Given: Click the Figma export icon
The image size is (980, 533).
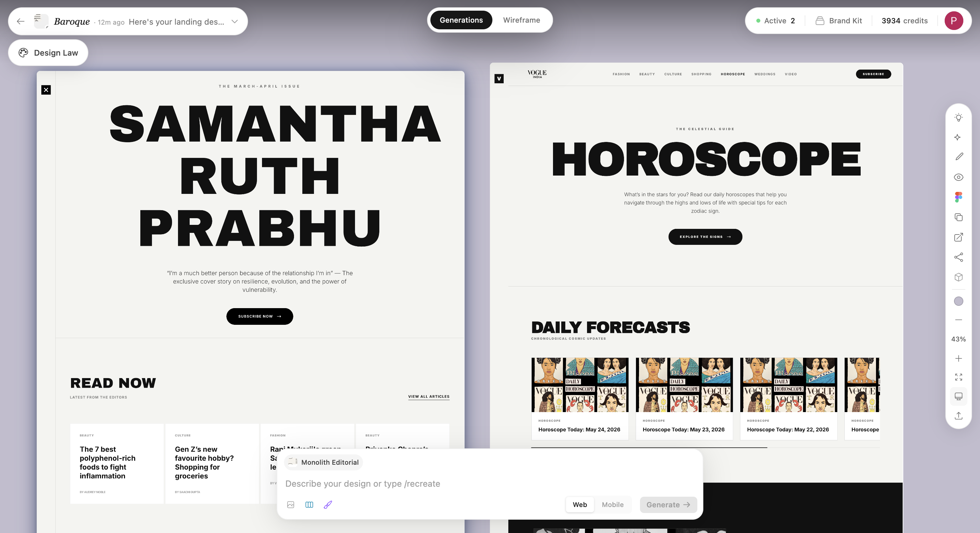Looking at the screenshot, I should point(958,197).
